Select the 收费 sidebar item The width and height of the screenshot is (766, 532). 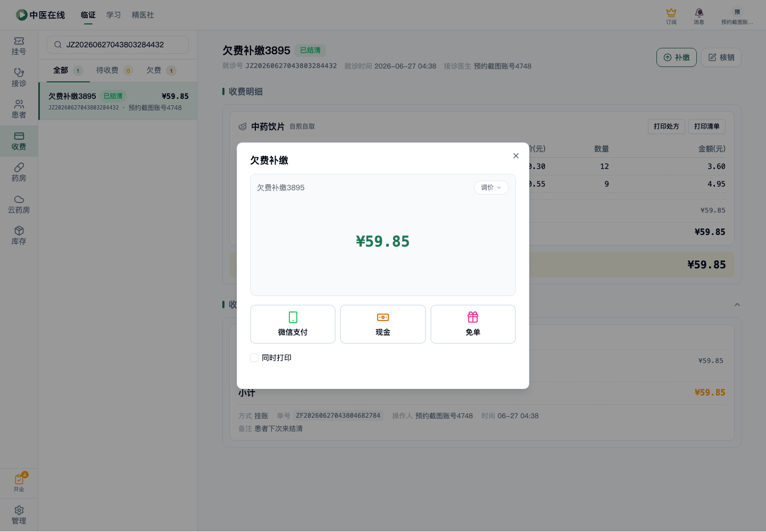(19, 141)
